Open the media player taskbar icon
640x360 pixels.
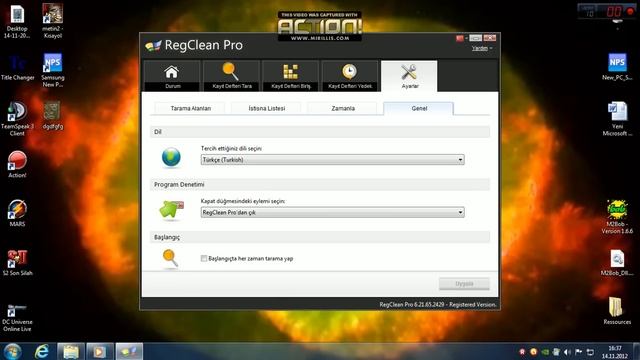[100, 351]
